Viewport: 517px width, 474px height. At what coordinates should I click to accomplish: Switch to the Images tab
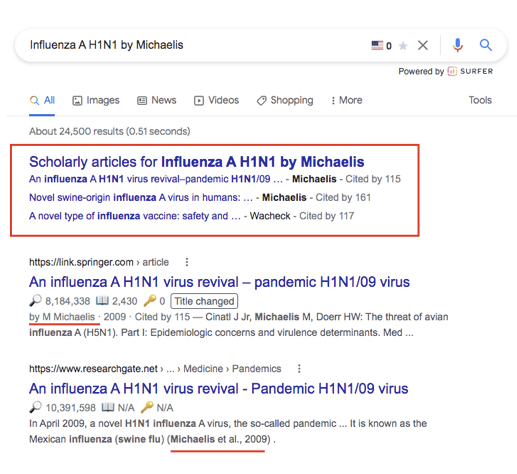click(96, 100)
